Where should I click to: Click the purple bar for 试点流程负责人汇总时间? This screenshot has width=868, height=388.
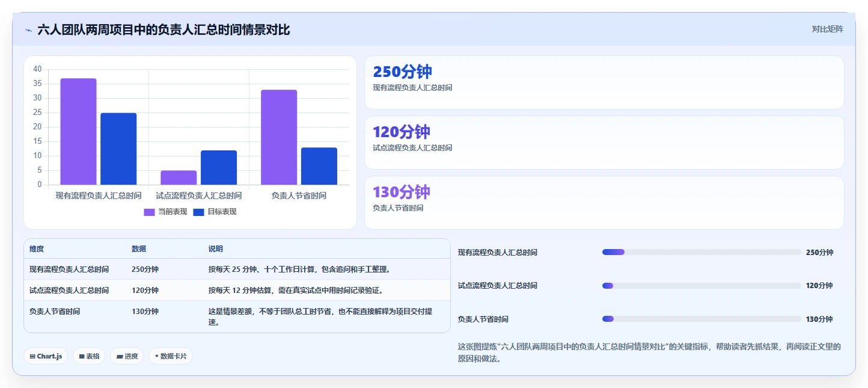pos(179,177)
